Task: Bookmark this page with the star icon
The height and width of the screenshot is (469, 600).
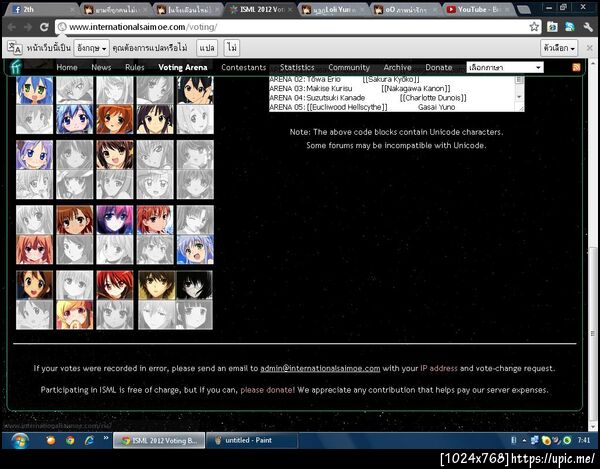Action: point(534,27)
